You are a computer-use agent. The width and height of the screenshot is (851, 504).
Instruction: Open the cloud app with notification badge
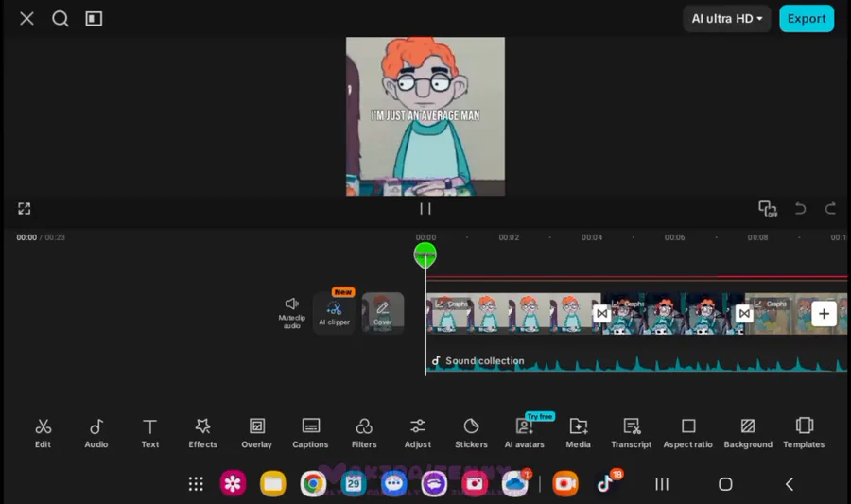click(x=515, y=483)
